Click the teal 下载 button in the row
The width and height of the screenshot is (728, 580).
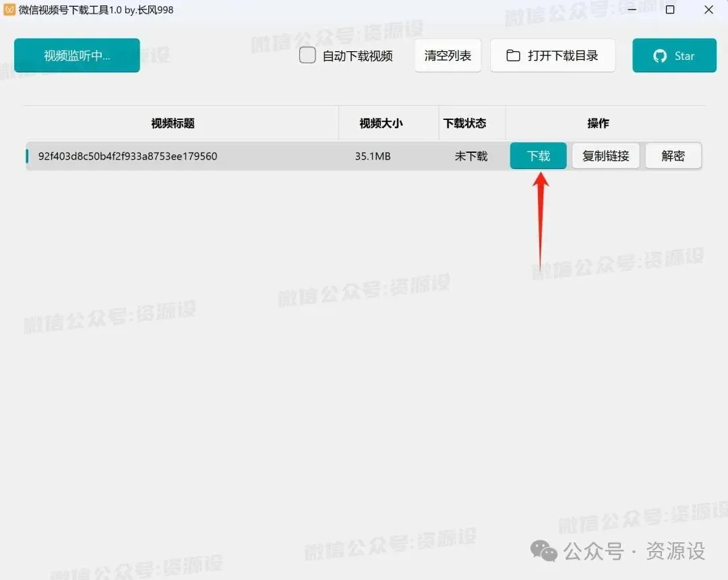pyautogui.click(x=538, y=156)
